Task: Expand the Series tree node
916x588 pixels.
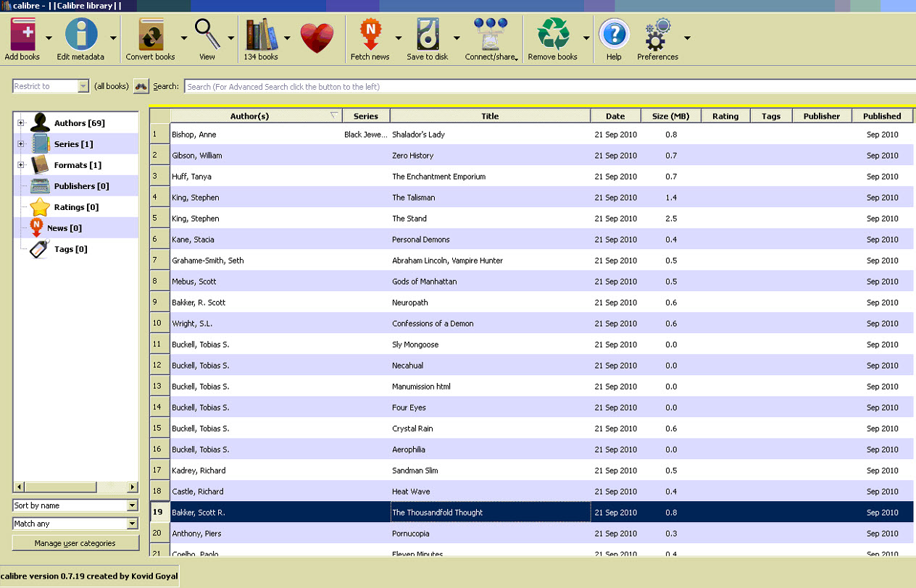Action: pos(20,144)
